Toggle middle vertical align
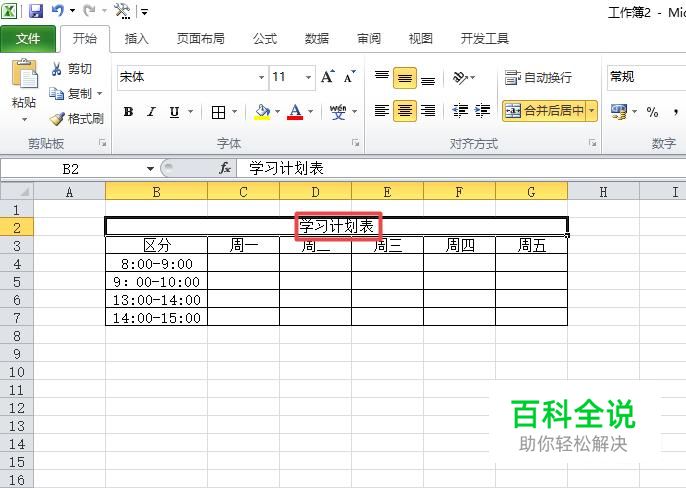 point(405,78)
